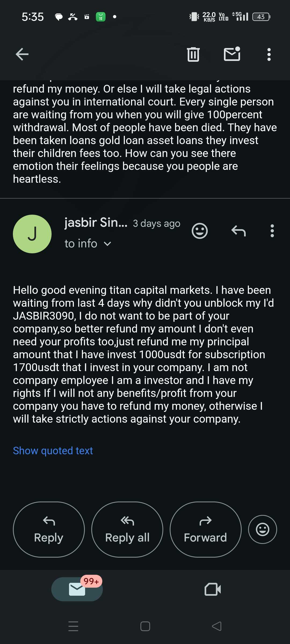The height and width of the screenshot is (644, 290).
Task: Forward this email
Action: pos(205,529)
